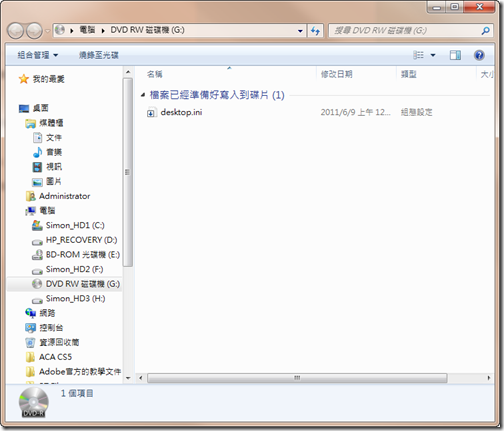
Task: Select 電腦 computer icon in tree
Action: tap(30, 211)
